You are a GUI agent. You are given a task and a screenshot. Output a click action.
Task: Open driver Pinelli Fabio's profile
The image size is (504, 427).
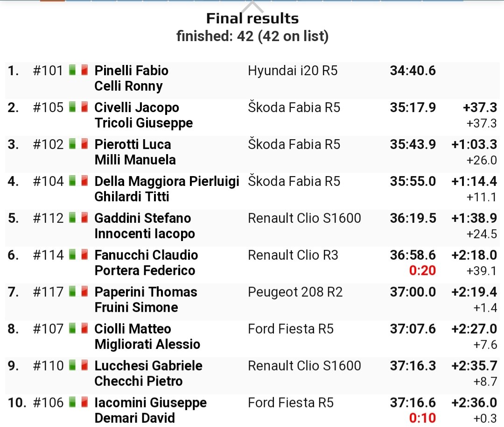pyautogui.click(x=131, y=71)
